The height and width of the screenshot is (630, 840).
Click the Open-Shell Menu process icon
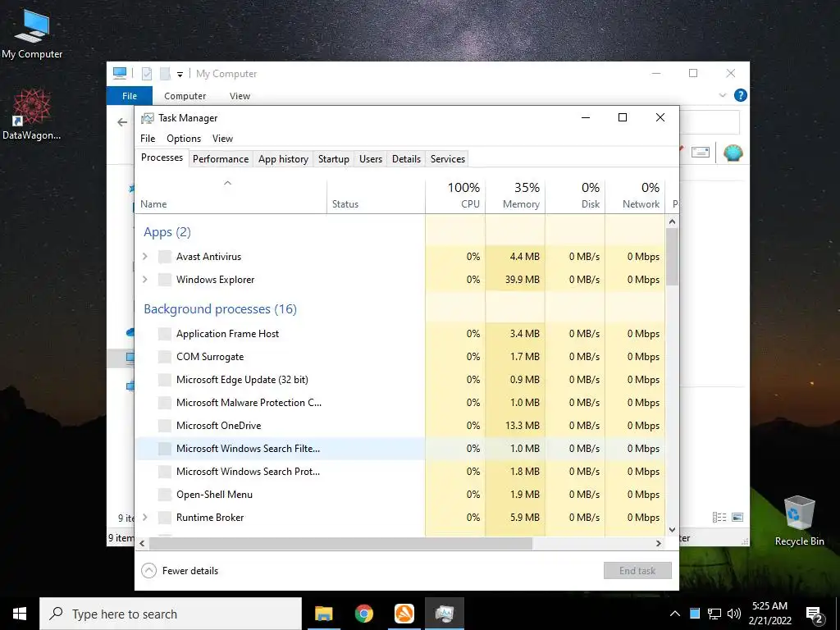click(x=165, y=495)
